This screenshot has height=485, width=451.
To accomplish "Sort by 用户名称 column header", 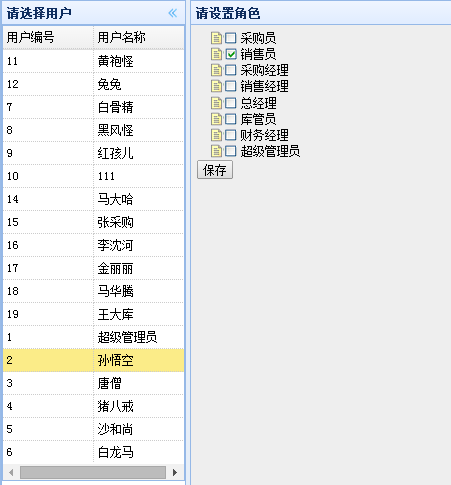I will pos(139,37).
